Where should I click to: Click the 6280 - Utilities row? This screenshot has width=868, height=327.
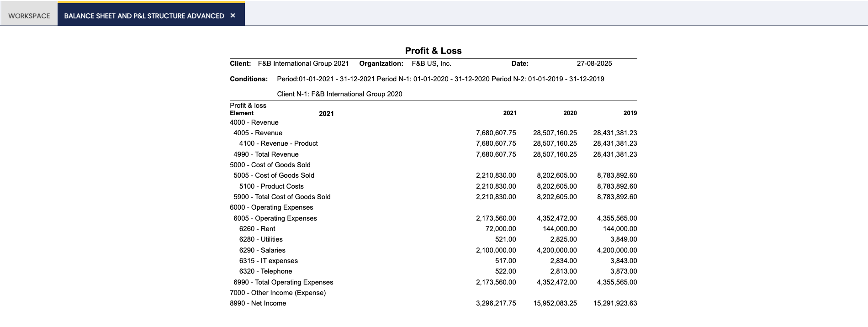coord(261,239)
